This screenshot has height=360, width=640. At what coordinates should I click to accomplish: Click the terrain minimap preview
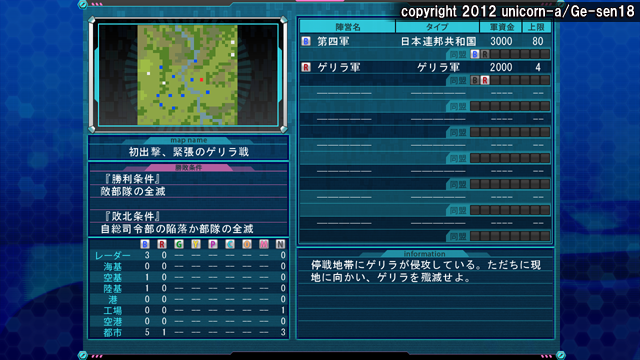pyautogui.click(x=188, y=75)
